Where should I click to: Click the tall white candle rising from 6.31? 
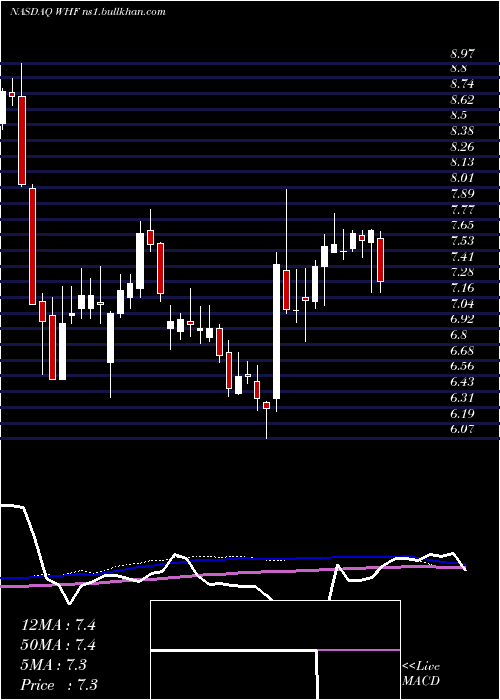click(277, 332)
